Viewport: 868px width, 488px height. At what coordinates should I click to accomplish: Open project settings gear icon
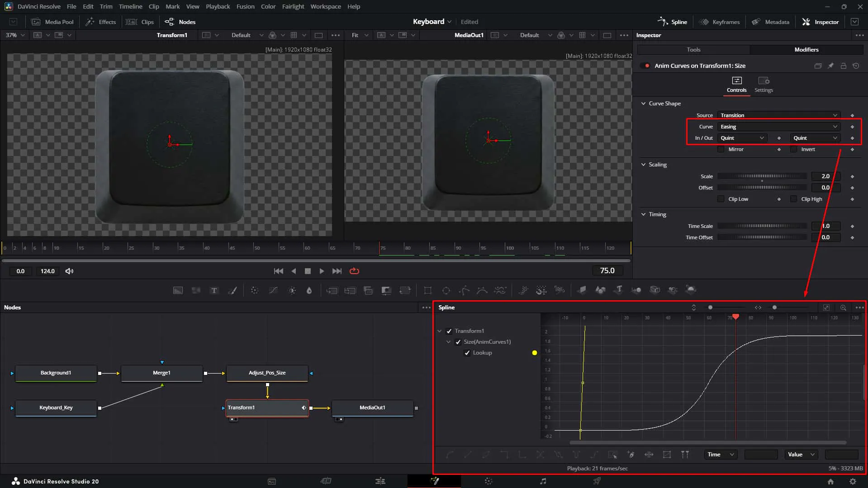(x=853, y=482)
